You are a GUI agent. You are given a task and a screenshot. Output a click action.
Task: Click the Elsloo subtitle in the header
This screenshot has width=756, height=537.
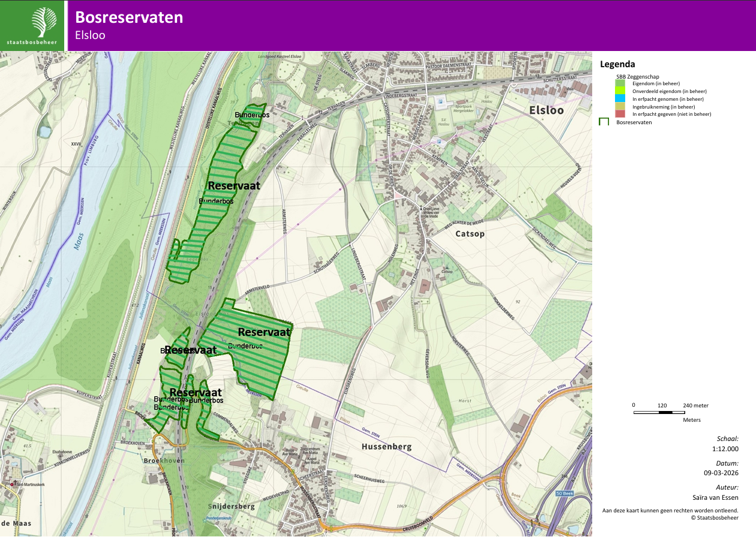tap(90, 35)
